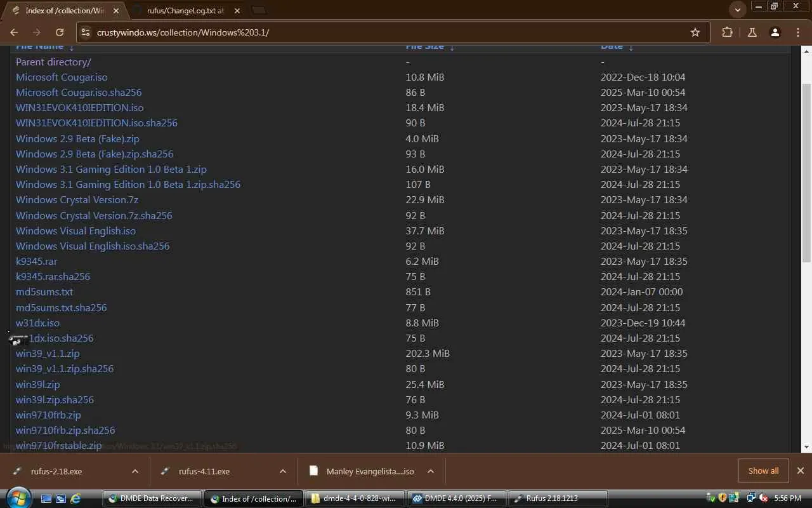
Task: Open the browser Extensions menu
Action: (727, 32)
